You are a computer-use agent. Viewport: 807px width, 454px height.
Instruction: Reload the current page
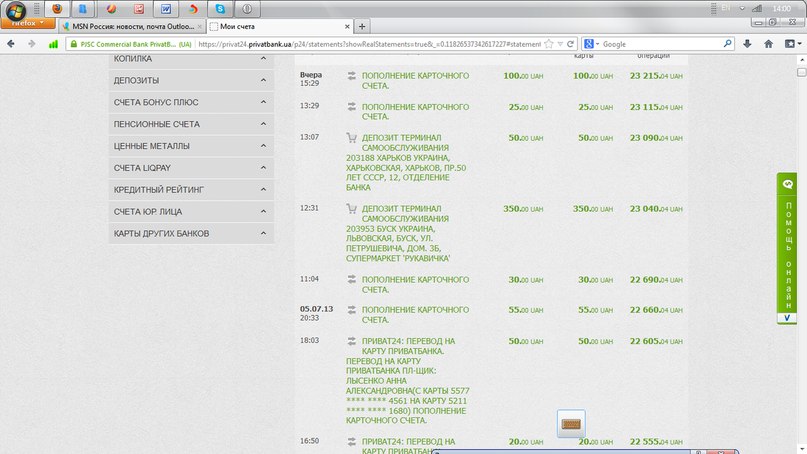[570, 44]
